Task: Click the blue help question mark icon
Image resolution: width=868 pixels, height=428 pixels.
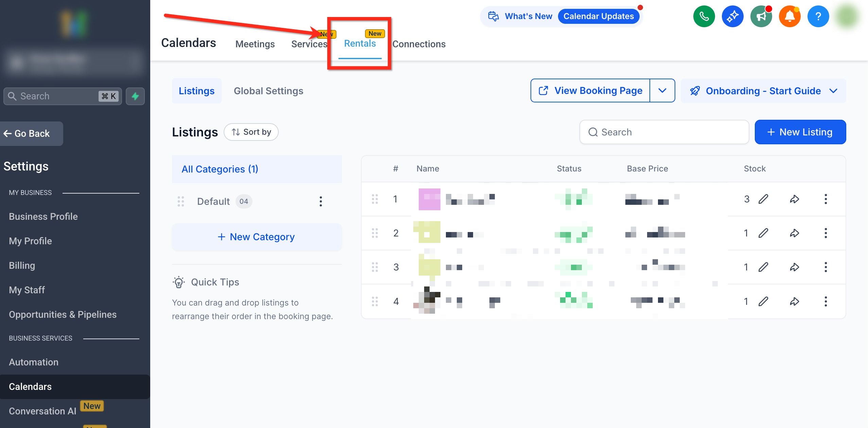Action: click(x=818, y=16)
